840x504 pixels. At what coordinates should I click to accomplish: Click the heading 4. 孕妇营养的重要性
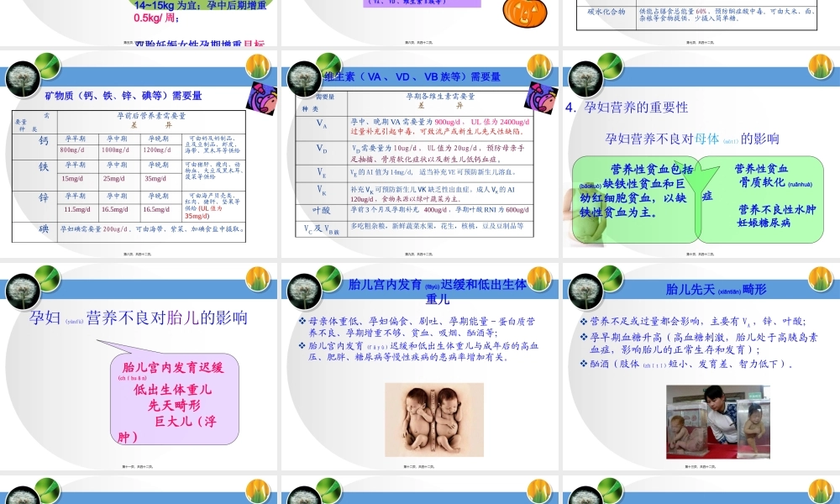[626, 108]
